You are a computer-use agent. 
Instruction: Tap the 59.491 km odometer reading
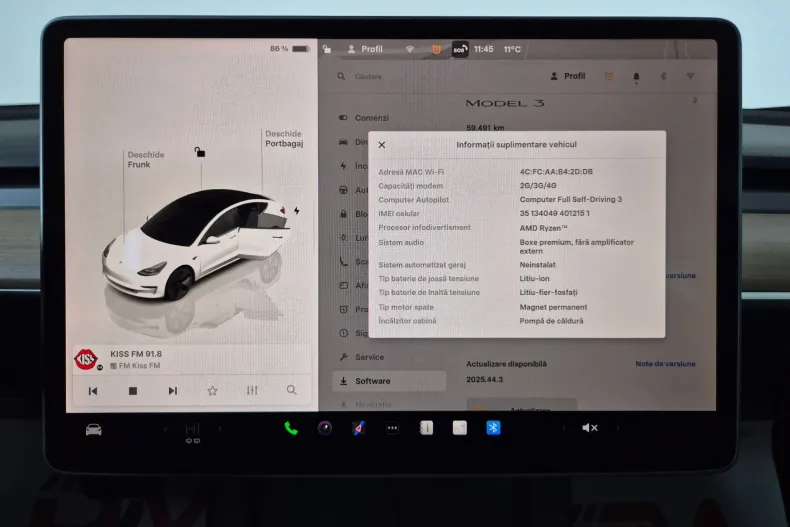click(485, 127)
